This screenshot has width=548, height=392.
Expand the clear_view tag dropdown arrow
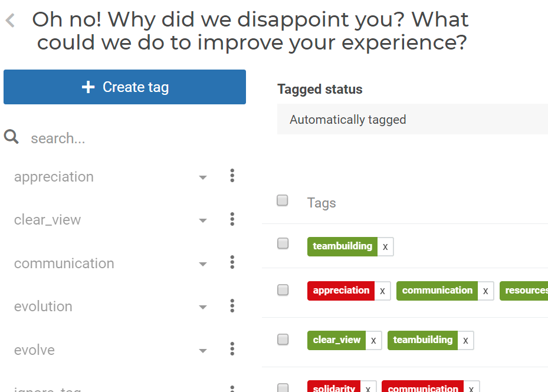click(203, 220)
